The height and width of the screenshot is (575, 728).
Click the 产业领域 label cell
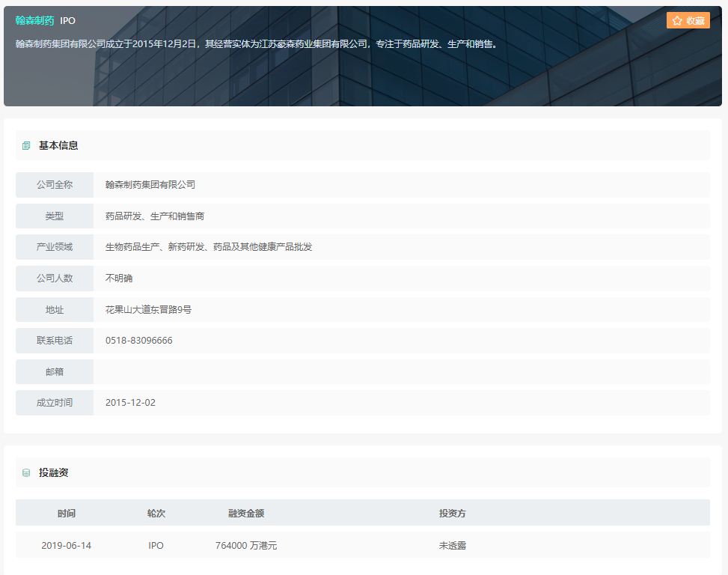pos(55,247)
